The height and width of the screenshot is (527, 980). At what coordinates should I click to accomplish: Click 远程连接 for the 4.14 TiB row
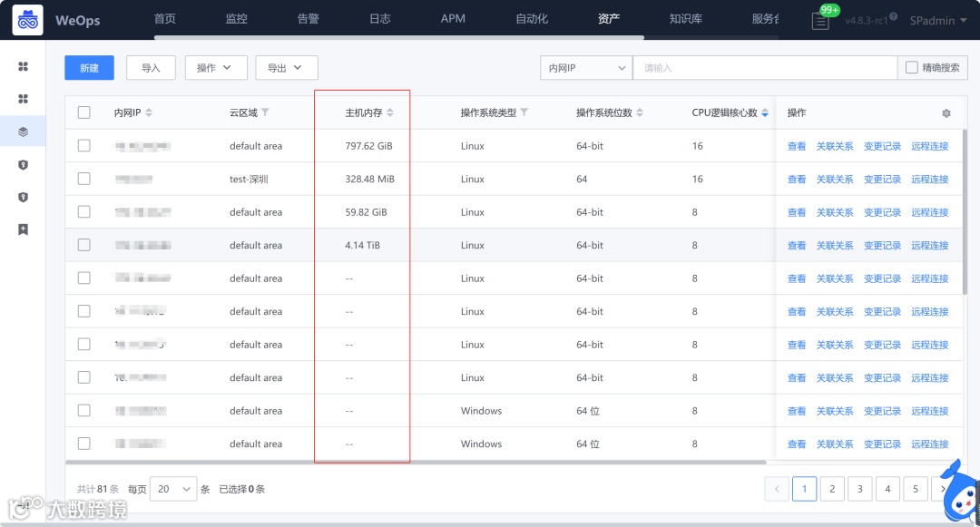pos(929,246)
